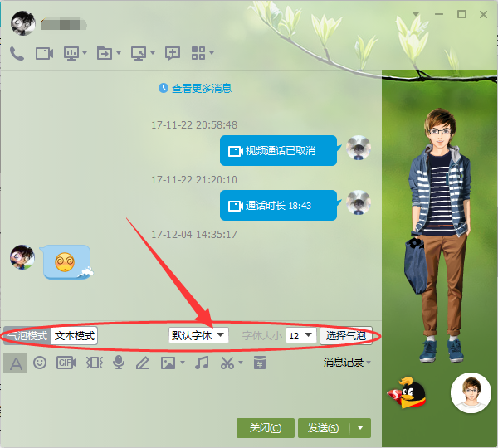The image size is (498, 448).
Task: Click the send file folder icon
Action: 105,53
